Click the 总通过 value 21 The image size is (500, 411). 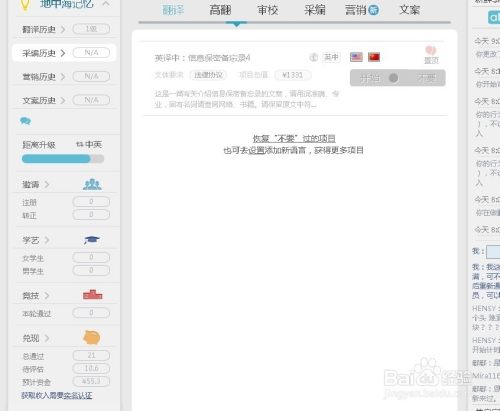[x=91, y=355]
